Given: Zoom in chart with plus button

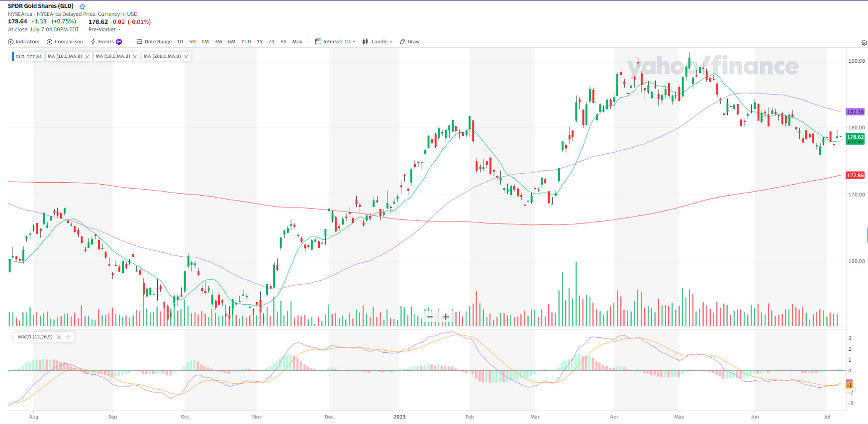Looking at the screenshot, I should (x=446, y=317).
